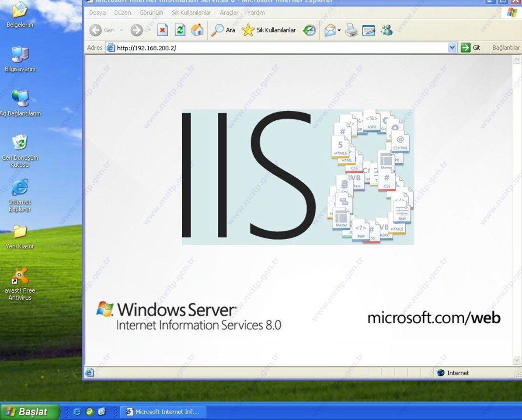Click the Git button next to address
Image resolution: width=522 pixels, height=420 pixels.
(471, 48)
